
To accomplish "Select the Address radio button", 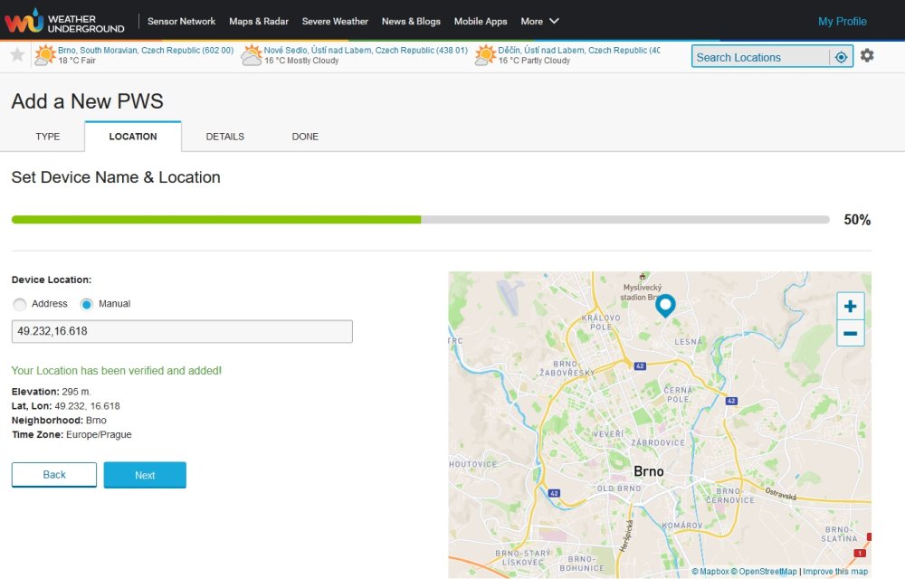I will coord(20,305).
